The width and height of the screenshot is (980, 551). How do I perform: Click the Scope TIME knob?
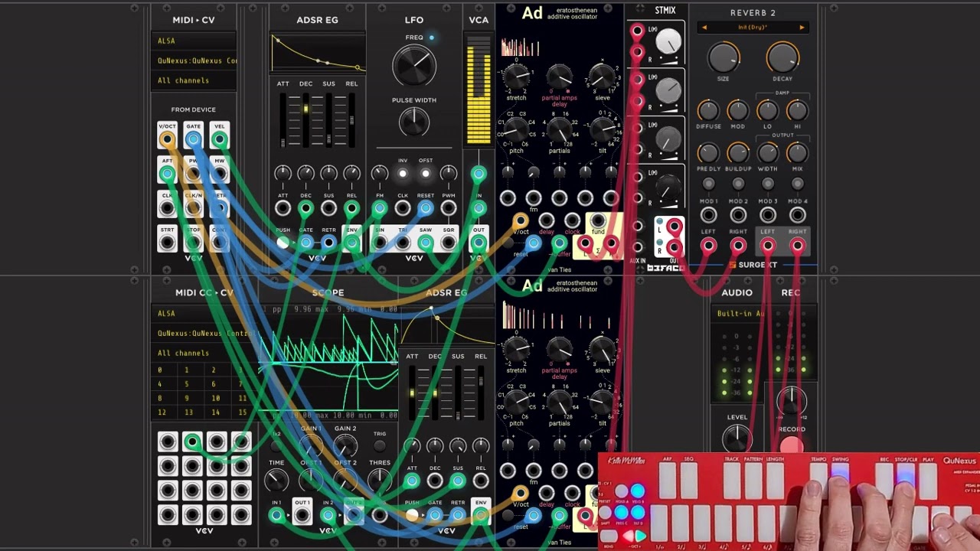276,481
